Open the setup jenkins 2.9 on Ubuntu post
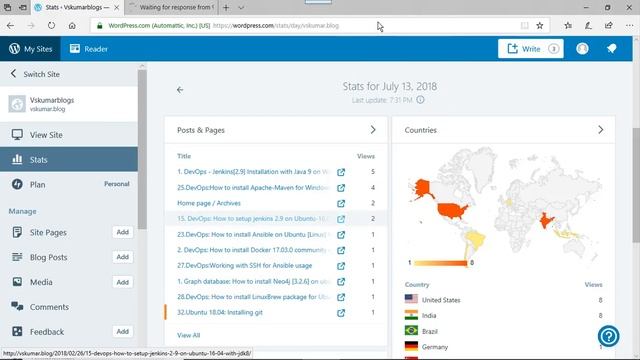 (253, 219)
